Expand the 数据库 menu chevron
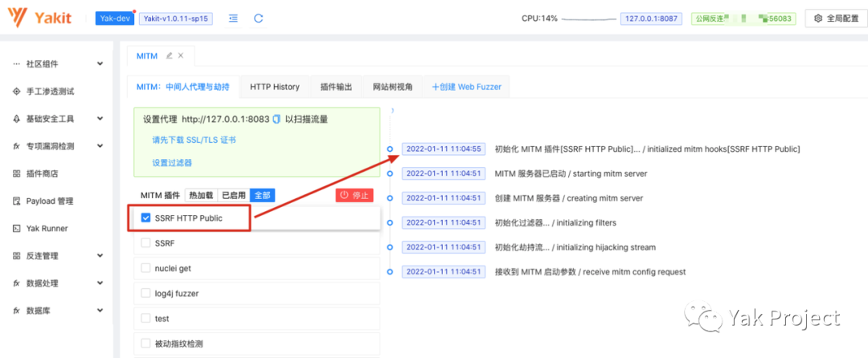 coord(100,311)
